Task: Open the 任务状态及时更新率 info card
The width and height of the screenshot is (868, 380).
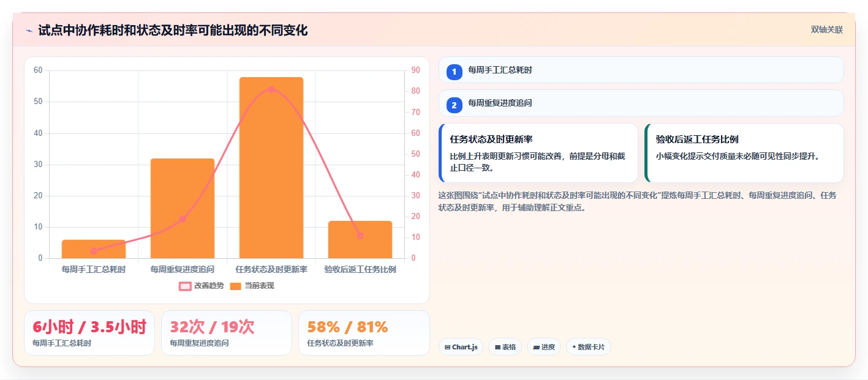Action: (538, 153)
